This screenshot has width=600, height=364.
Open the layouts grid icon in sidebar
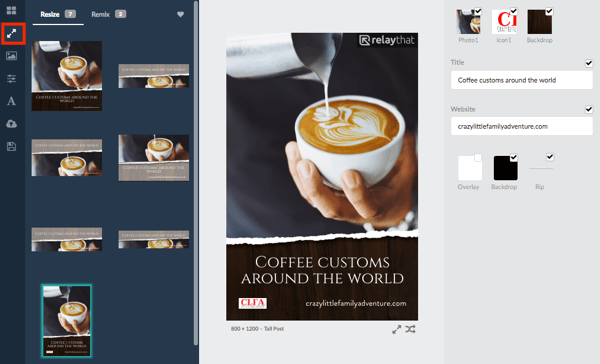(x=11, y=10)
